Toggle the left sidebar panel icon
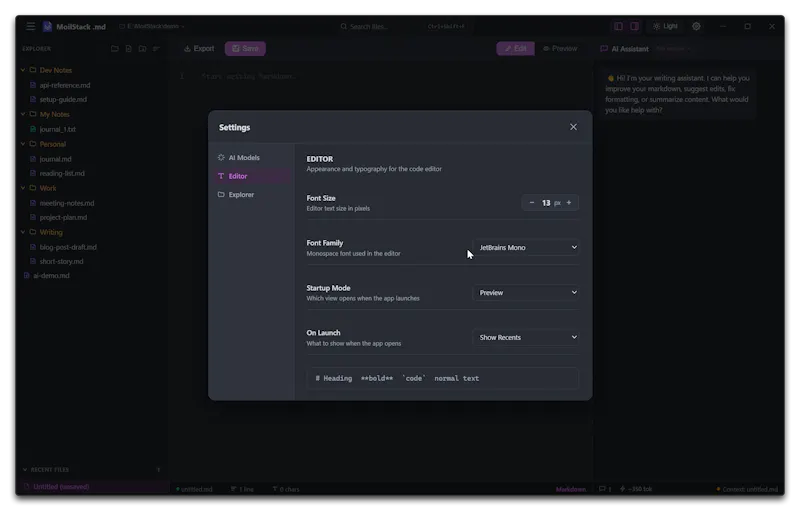The width and height of the screenshot is (800, 511). click(618, 26)
